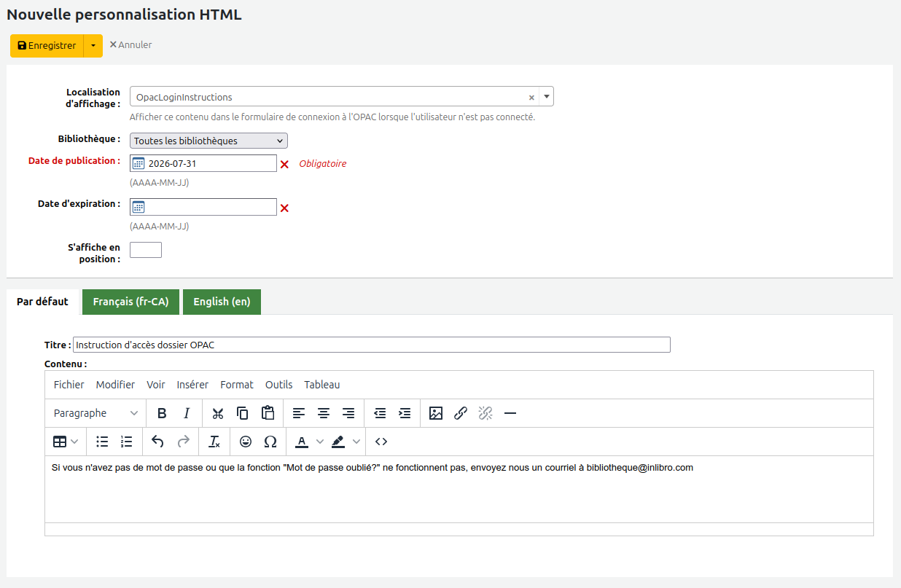Clear formatting with the Tx icon
Screen dimensions: 901x588
tap(214, 442)
